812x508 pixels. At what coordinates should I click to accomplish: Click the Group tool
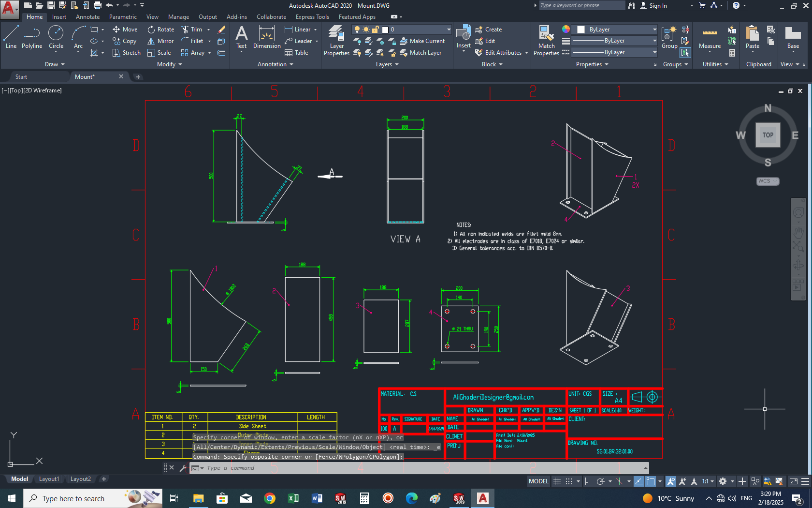click(669, 37)
